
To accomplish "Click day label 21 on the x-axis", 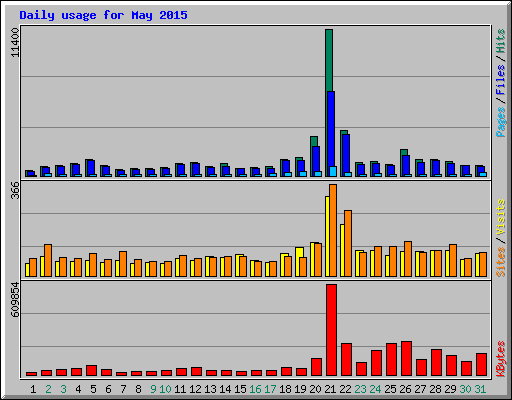I will click(x=330, y=389).
